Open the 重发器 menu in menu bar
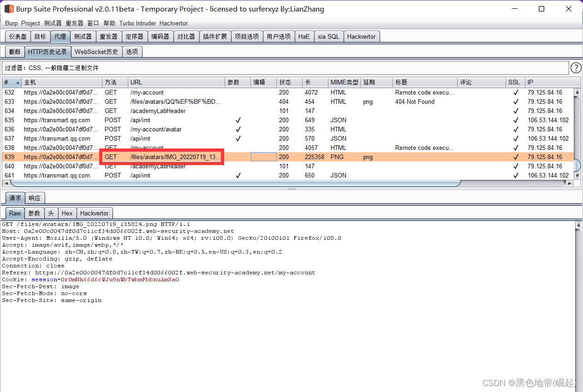 [74, 23]
